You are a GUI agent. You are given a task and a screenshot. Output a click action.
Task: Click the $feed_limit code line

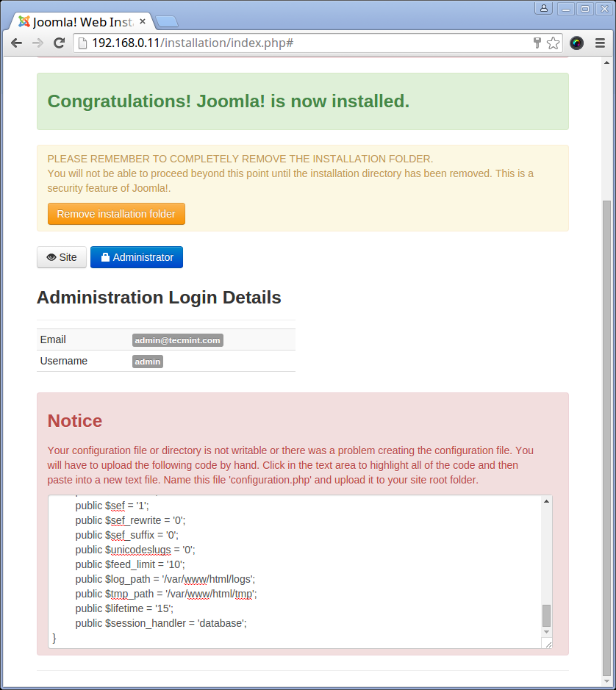(x=130, y=564)
